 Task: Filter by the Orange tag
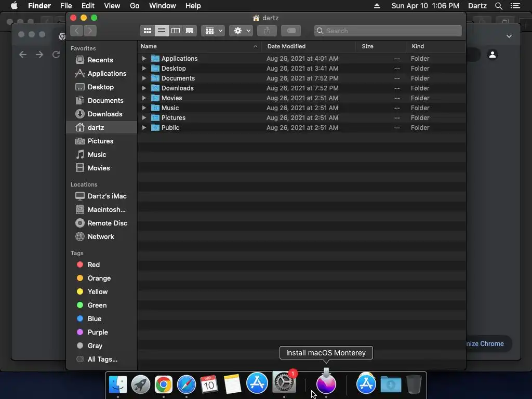[x=101, y=278]
